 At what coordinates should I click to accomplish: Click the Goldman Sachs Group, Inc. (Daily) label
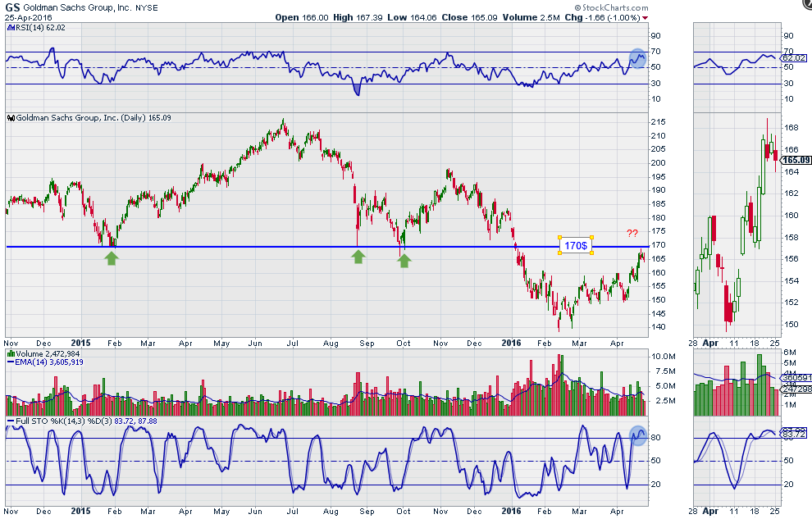pos(94,118)
